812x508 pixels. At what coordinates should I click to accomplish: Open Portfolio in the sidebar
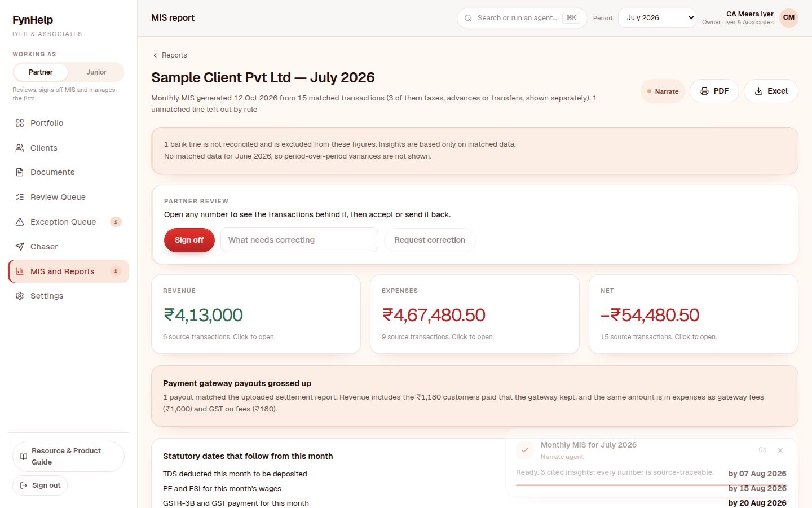point(68,123)
